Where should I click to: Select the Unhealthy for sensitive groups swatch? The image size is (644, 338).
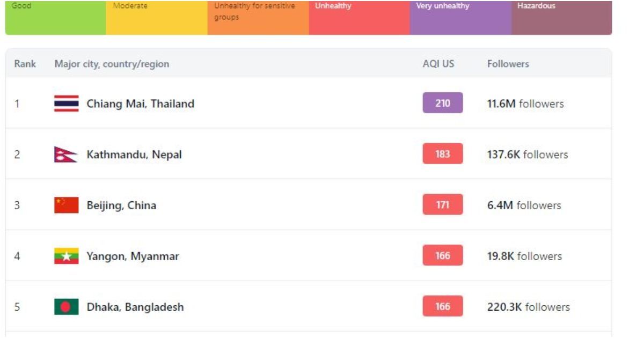coord(258,18)
